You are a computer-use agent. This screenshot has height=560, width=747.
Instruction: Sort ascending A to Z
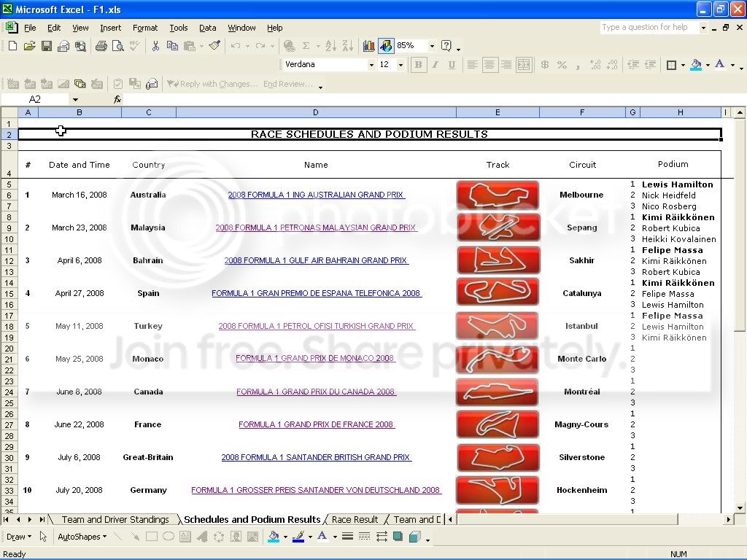tap(330, 46)
